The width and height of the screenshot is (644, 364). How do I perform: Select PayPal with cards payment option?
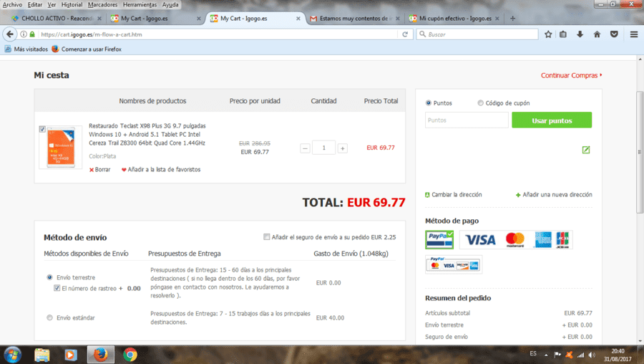click(x=454, y=264)
